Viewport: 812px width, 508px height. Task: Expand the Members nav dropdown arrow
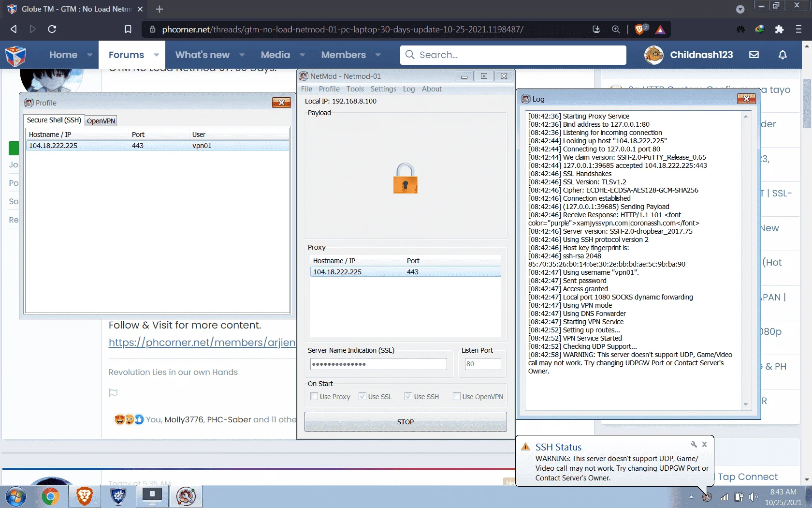pyautogui.click(x=378, y=55)
